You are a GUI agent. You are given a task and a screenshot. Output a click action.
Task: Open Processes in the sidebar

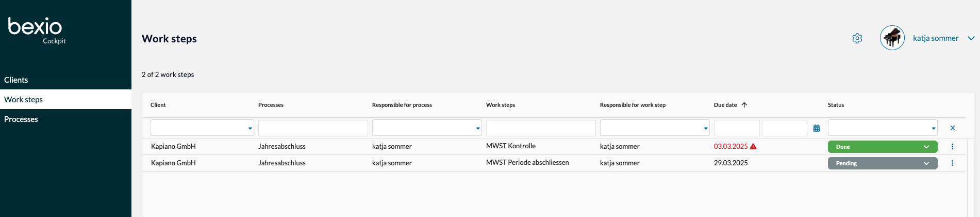tap(21, 119)
